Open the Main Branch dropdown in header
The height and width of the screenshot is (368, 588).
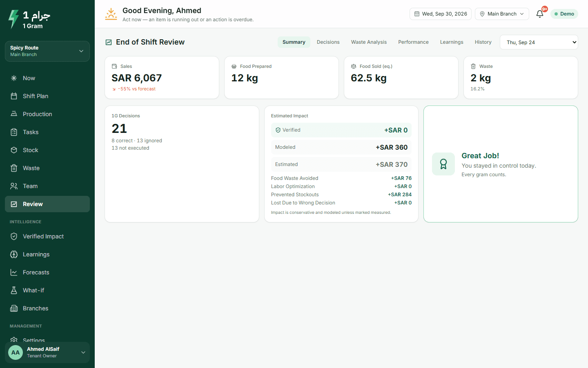click(502, 14)
